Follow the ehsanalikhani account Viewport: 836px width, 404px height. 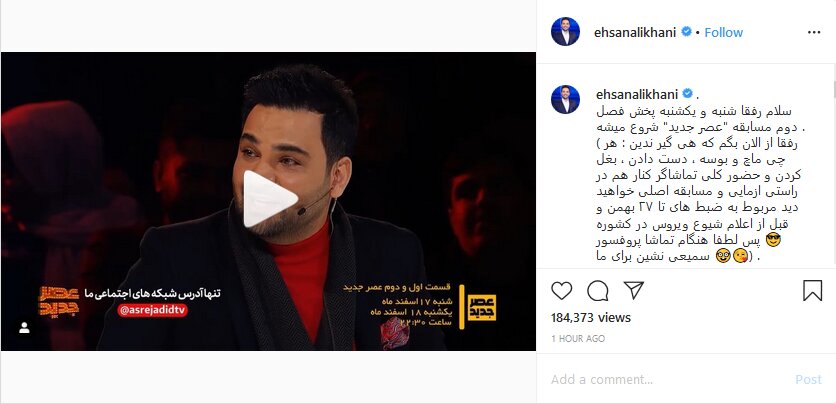[x=724, y=33]
